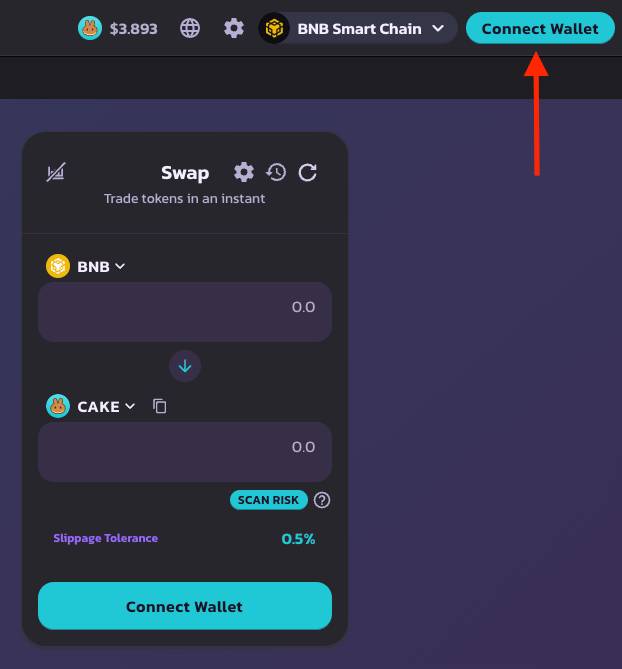622x669 pixels.
Task: Click the SCAN RISK button
Action: pos(269,500)
